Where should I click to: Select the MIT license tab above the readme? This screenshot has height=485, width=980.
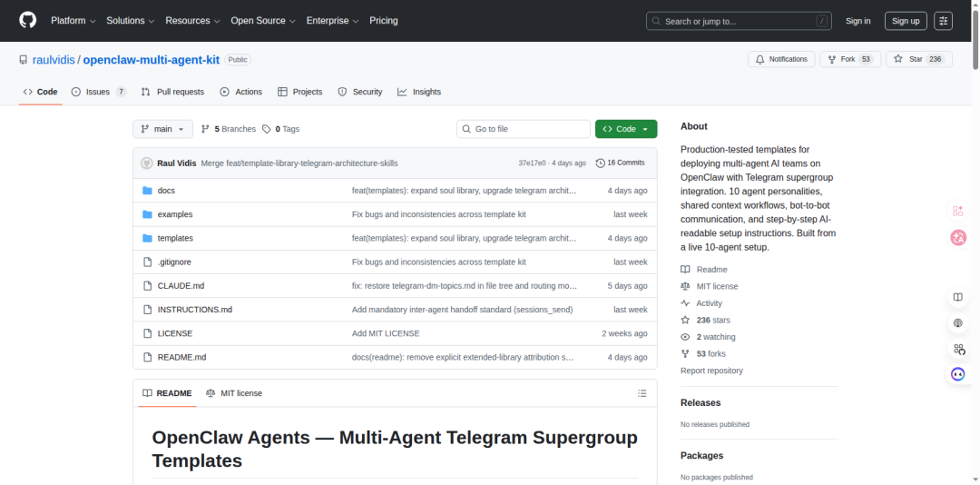coord(234,393)
